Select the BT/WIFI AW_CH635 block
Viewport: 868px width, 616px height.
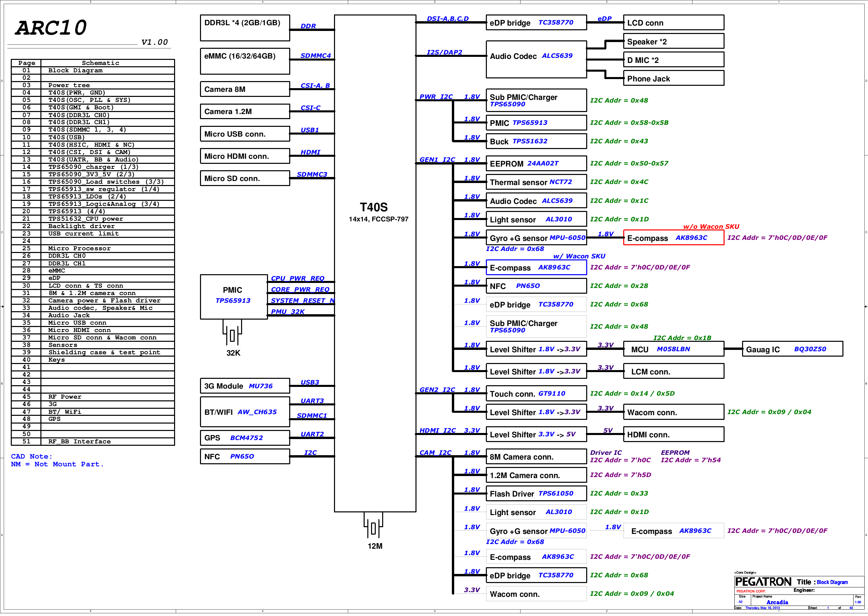click(245, 412)
